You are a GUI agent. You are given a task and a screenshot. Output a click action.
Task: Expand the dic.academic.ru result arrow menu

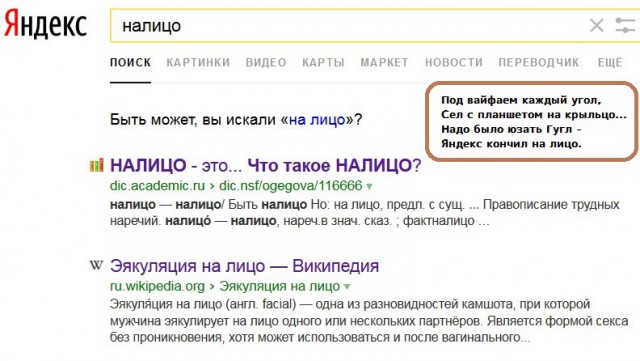pyautogui.click(x=369, y=187)
